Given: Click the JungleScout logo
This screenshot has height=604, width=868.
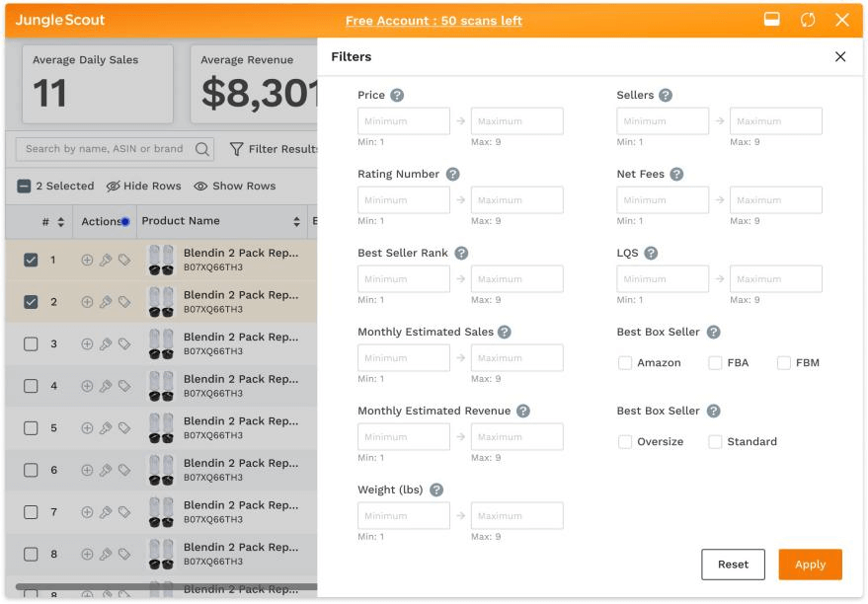Looking at the screenshot, I should pyautogui.click(x=60, y=20).
